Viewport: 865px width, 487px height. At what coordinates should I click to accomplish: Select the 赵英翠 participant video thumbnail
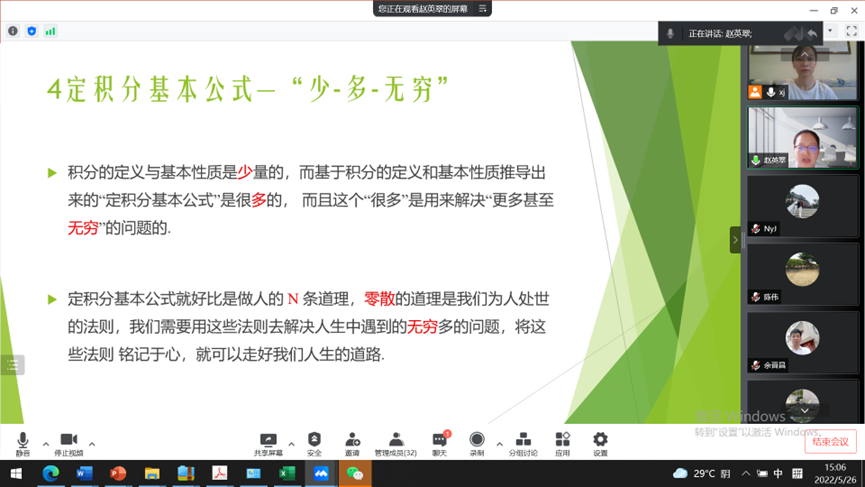802,138
